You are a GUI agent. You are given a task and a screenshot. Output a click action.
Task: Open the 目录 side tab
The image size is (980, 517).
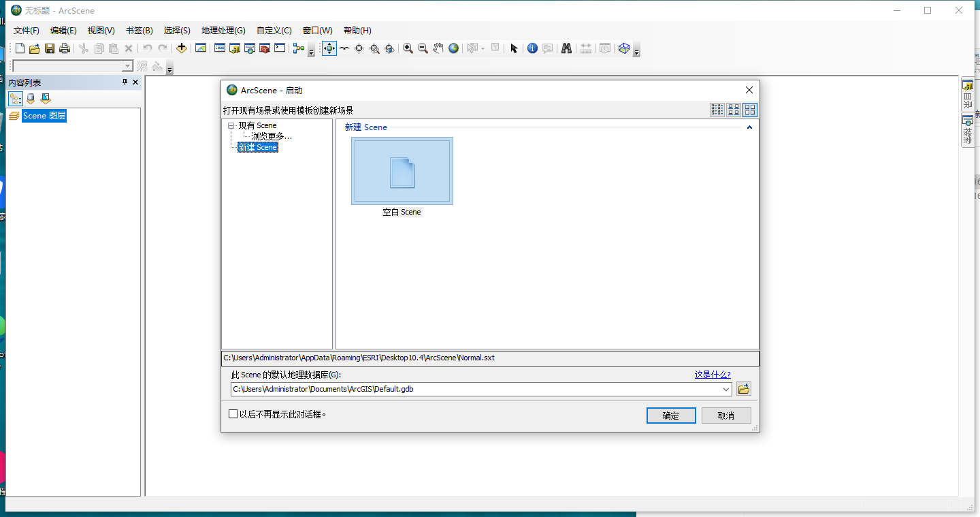point(967,95)
